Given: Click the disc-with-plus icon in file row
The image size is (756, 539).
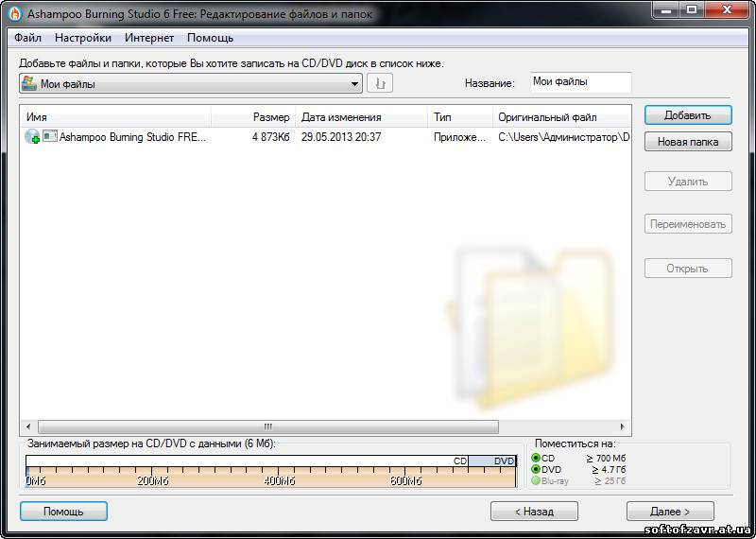Looking at the screenshot, I should (x=32, y=136).
